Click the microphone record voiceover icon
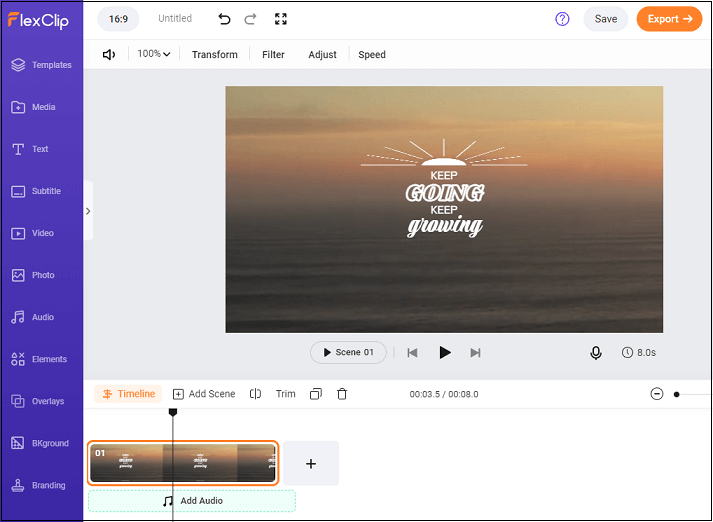The width and height of the screenshot is (713, 522). 596,353
